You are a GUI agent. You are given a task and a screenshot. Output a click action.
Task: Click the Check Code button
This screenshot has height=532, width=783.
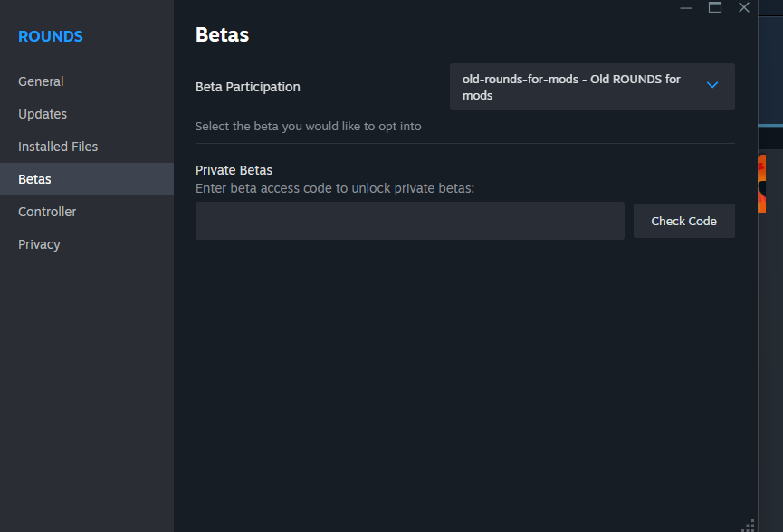[683, 221]
